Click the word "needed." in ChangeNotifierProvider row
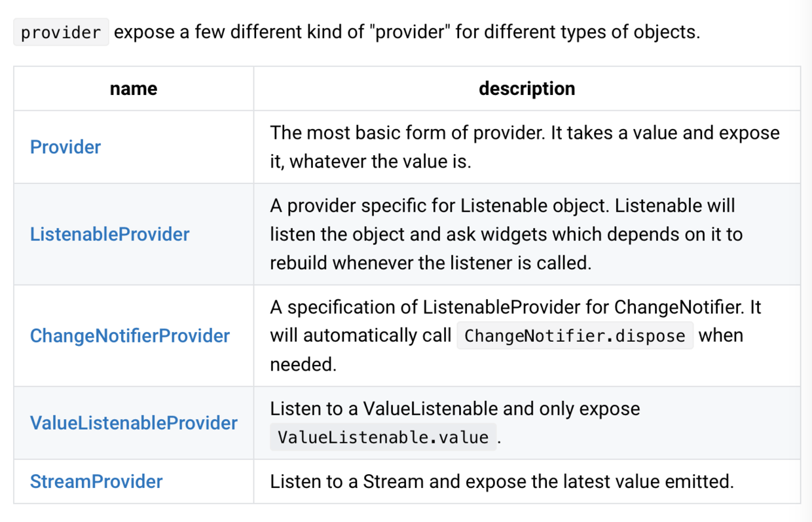This screenshot has height=522, width=812. (303, 364)
